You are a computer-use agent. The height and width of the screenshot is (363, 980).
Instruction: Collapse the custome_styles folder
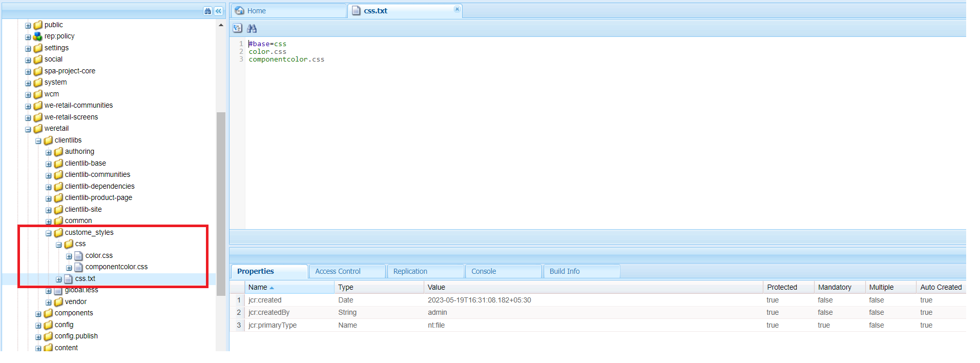49,233
